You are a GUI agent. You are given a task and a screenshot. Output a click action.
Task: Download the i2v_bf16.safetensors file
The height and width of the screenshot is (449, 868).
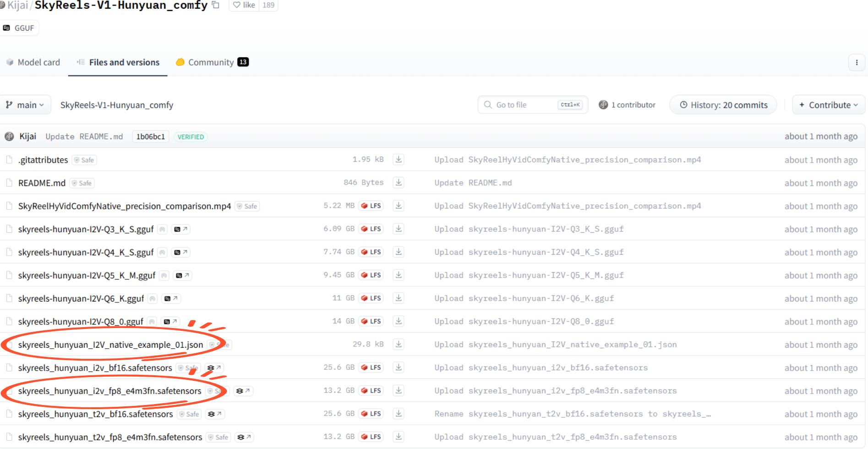[x=399, y=367]
